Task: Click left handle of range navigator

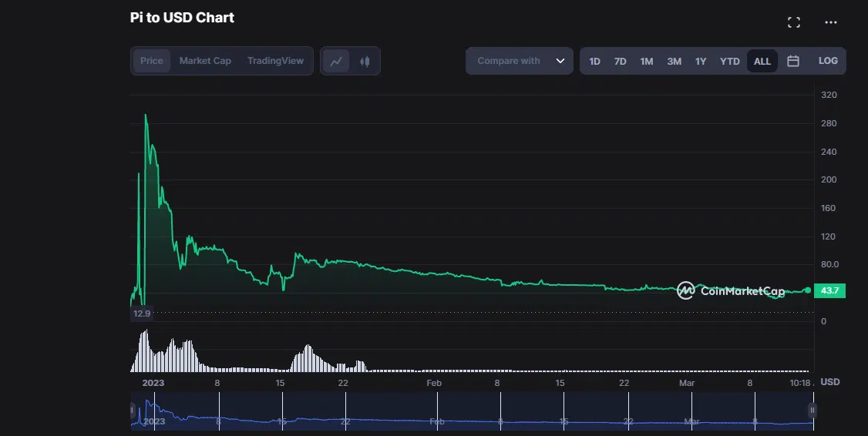Action: coord(133,411)
